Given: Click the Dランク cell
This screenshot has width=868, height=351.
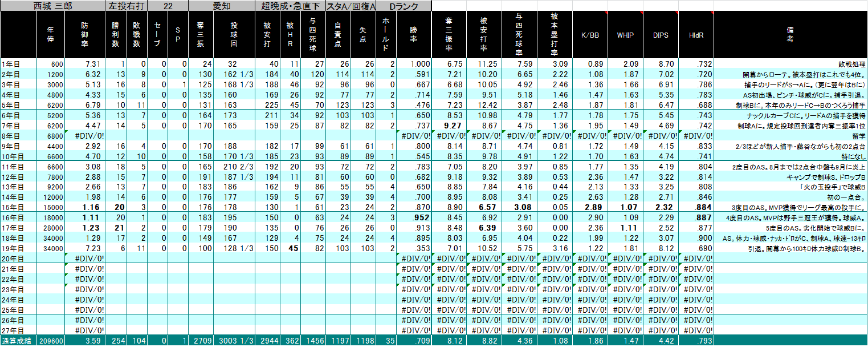Looking at the screenshot, I should pos(405,6).
